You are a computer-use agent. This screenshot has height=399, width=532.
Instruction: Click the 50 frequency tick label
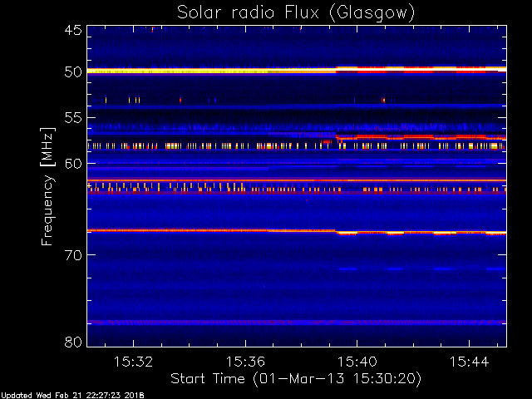[x=73, y=72]
